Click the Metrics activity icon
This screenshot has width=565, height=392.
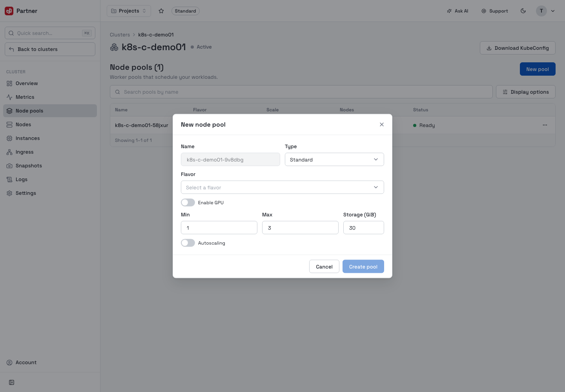coord(9,97)
